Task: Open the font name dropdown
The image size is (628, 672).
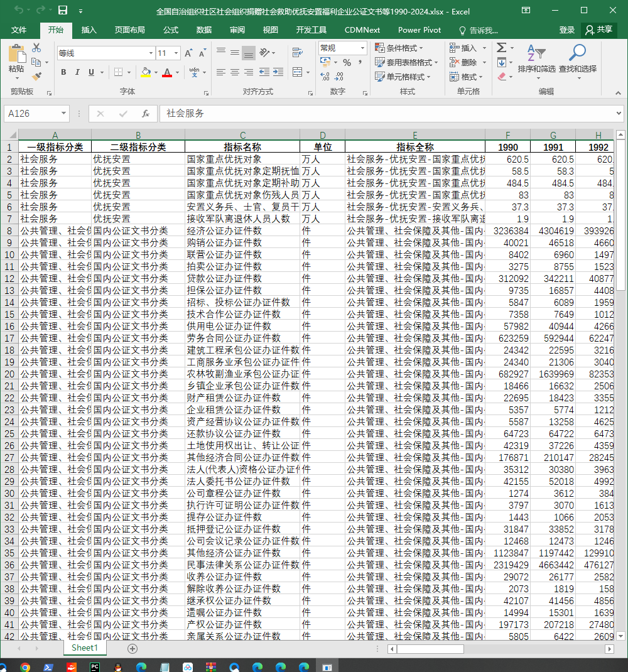Action: 151,53
